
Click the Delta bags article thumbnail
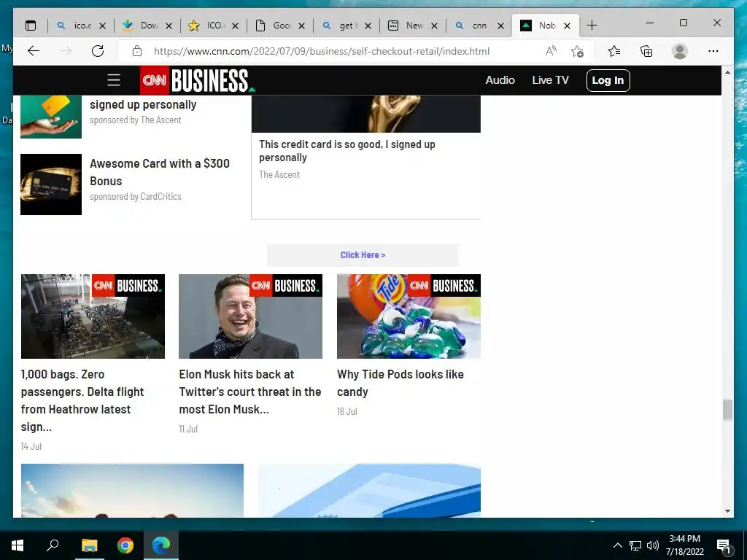[93, 316]
